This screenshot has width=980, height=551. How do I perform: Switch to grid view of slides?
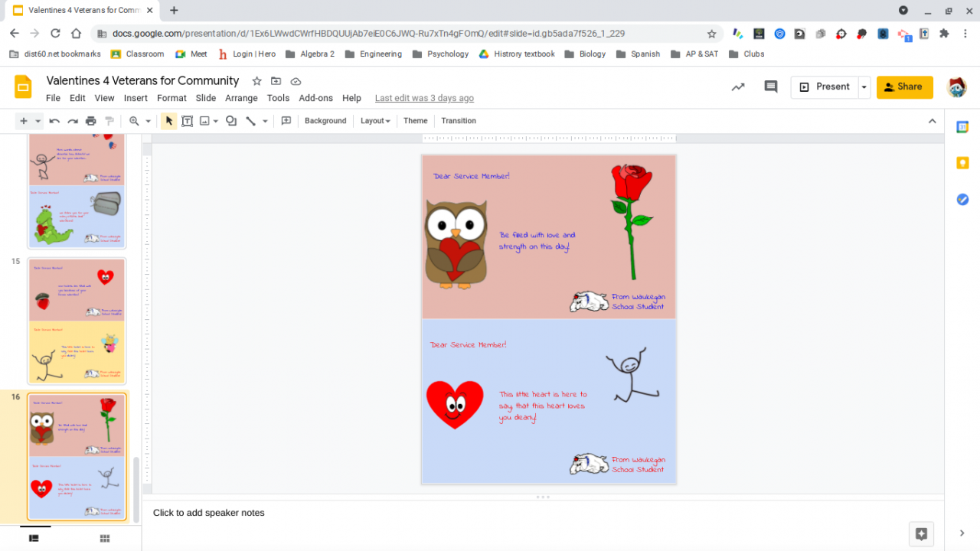[x=105, y=539]
